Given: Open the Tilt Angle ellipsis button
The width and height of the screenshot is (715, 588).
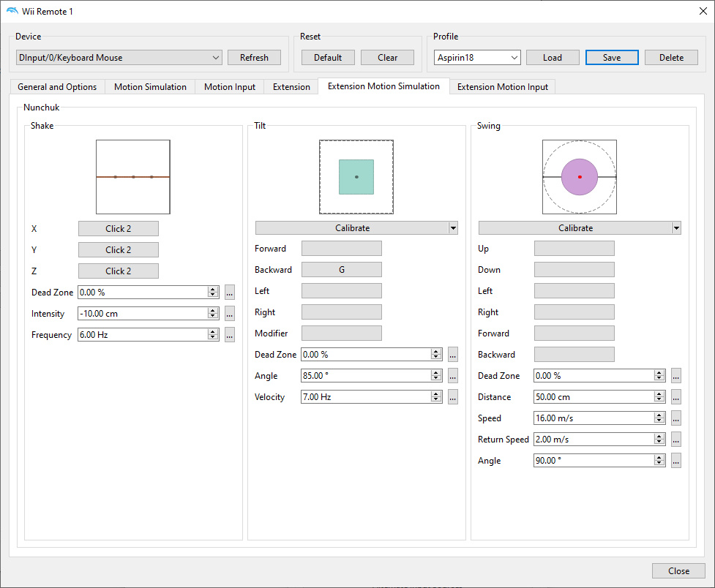Looking at the screenshot, I should pyautogui.click(x=452, y=376).
